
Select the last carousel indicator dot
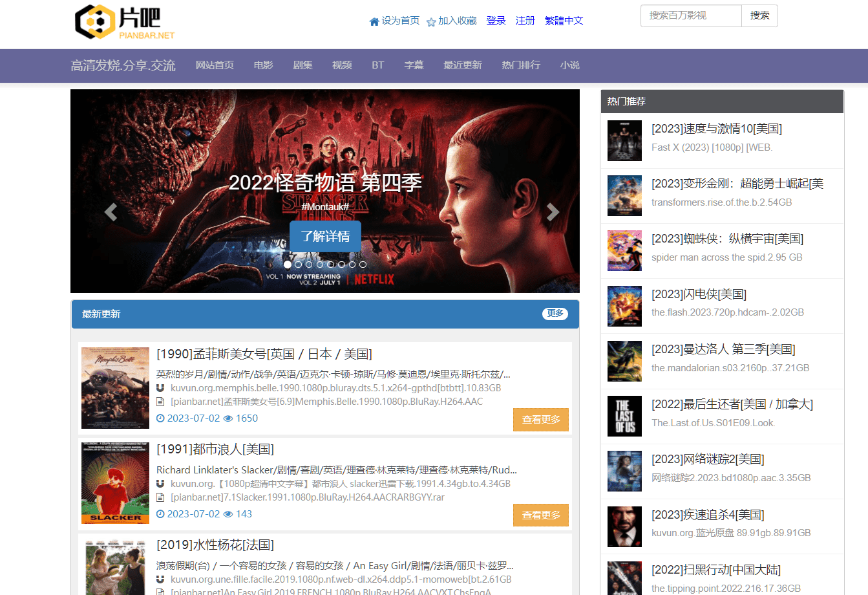click(363, 265)
